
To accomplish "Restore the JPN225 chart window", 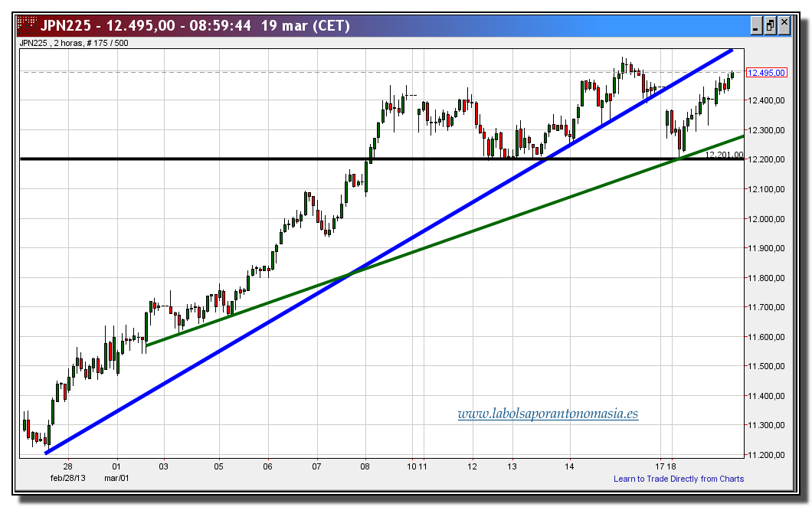I will pos(771,25).
